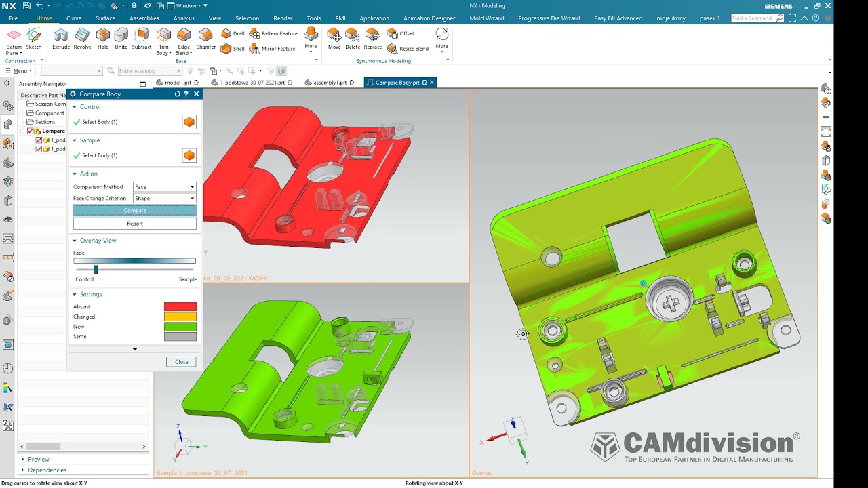This screenshot has width=868, height=488.
Task: Select the Shell tool
Action: pyautogui.click(x=233, y=49)
